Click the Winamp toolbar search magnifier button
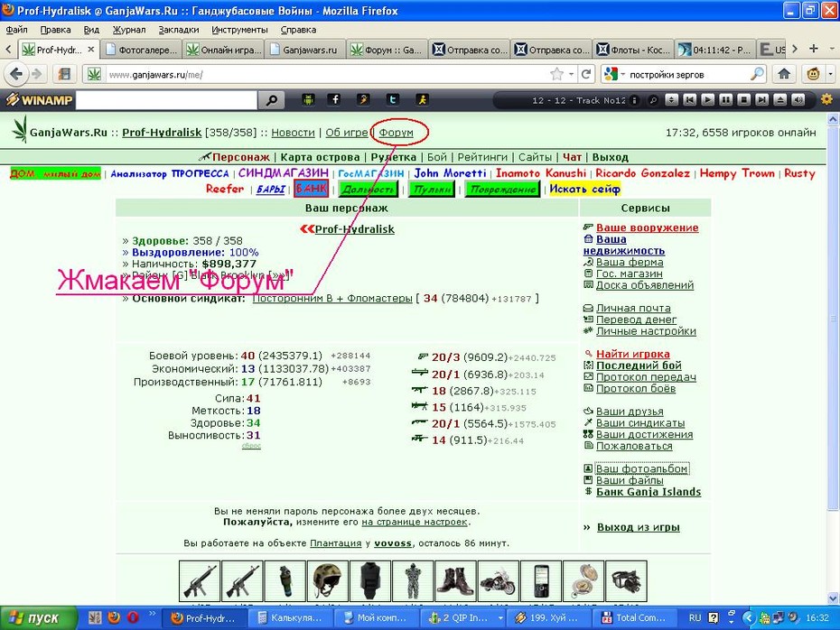 click(x=271, y=100)
